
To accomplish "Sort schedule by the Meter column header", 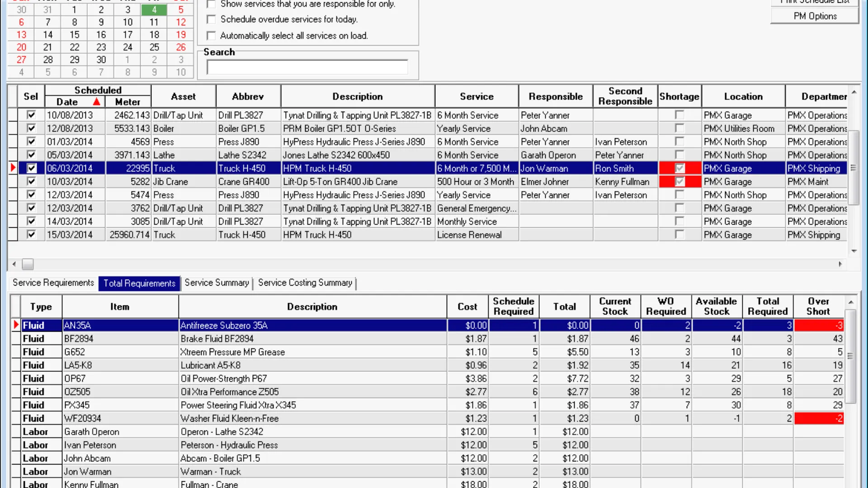I will click(128, 102).
